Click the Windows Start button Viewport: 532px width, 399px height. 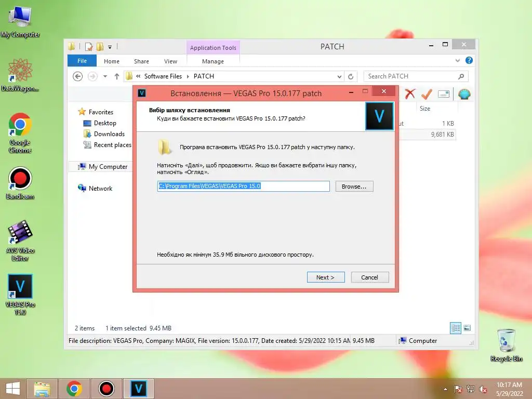[x=13, y=389]
